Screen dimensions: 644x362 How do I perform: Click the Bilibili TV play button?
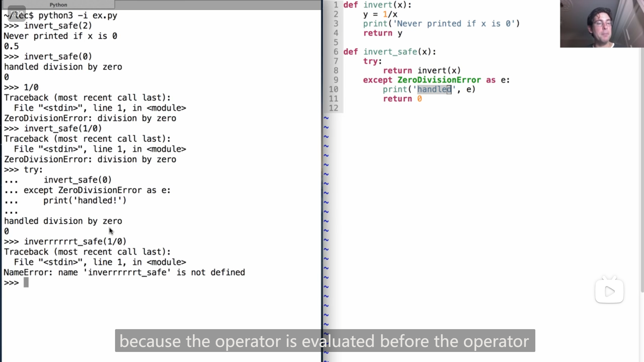tap(609, 291)
